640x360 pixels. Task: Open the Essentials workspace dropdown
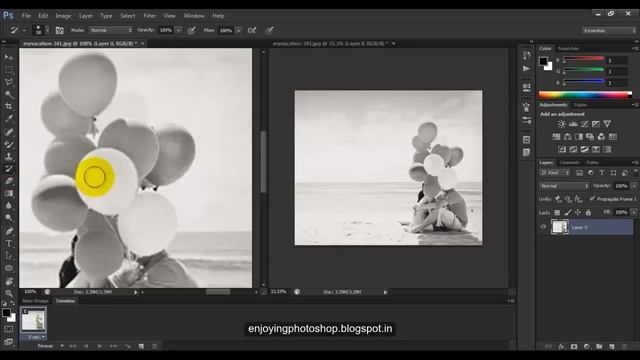tap(609, 31)
